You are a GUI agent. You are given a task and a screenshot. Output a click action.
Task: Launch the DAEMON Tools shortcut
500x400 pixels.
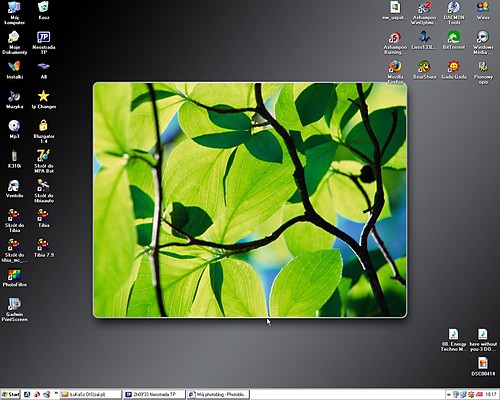[454, 13]
